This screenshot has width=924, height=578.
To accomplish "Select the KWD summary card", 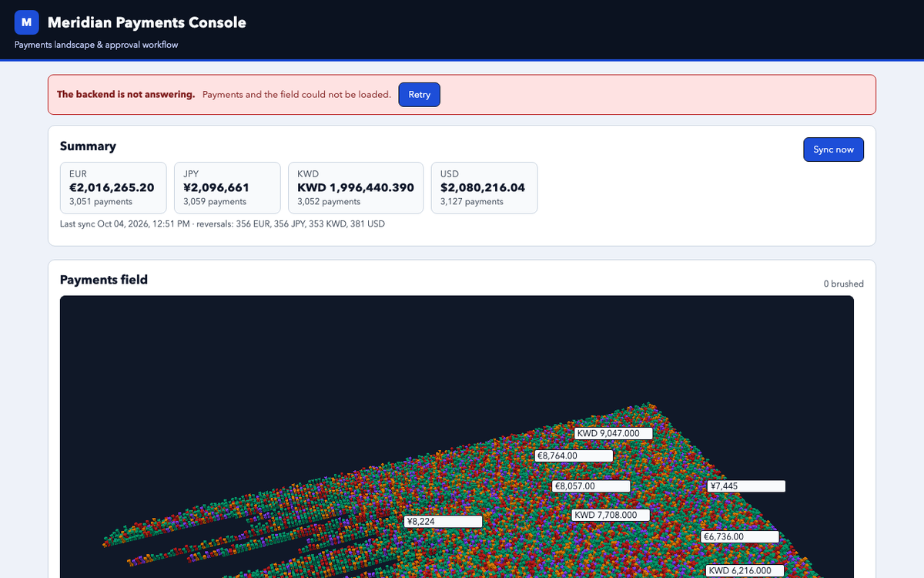I will point(356,187).
